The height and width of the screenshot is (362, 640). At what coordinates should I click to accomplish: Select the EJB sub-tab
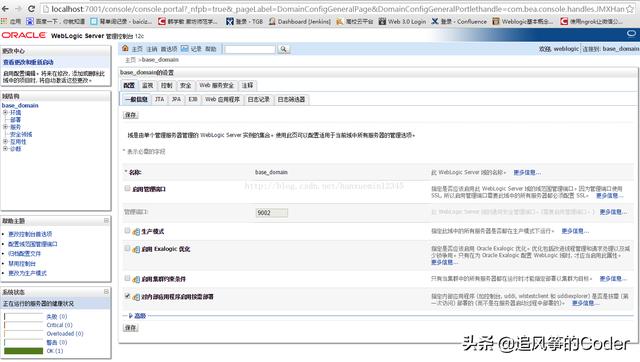tap(193, 99)
